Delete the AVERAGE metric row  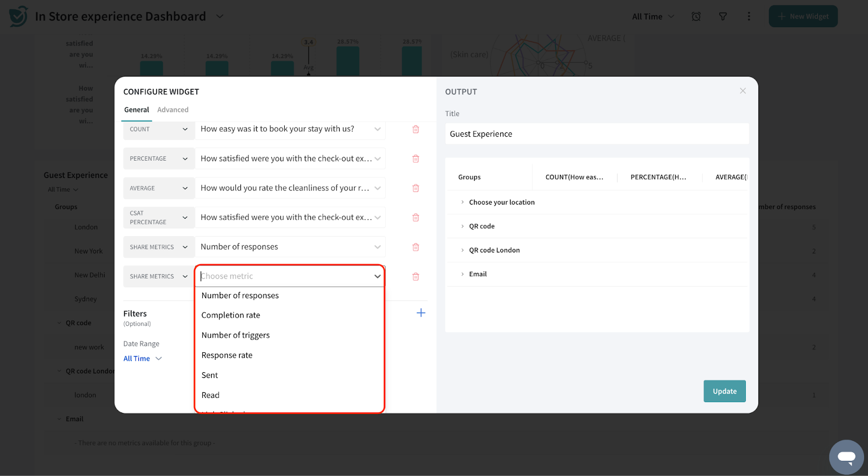coord(416,188)
